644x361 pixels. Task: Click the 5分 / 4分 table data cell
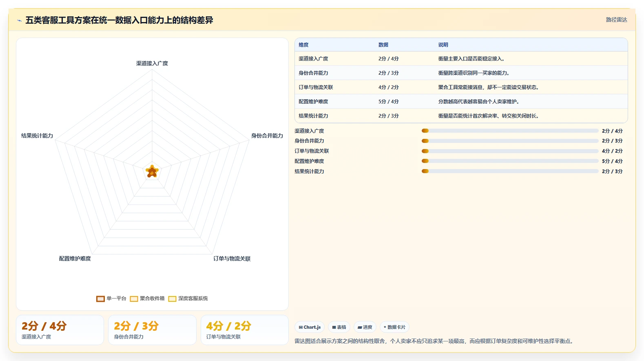coord(388,102)
